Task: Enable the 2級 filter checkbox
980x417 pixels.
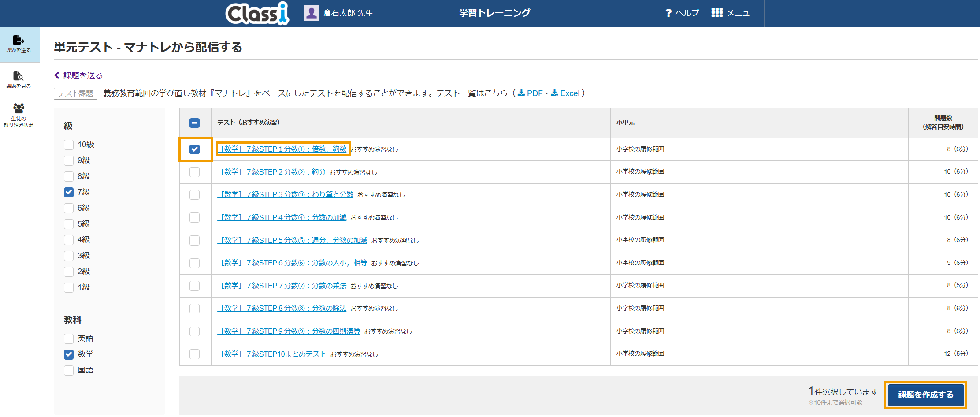Action: (69, 272)
